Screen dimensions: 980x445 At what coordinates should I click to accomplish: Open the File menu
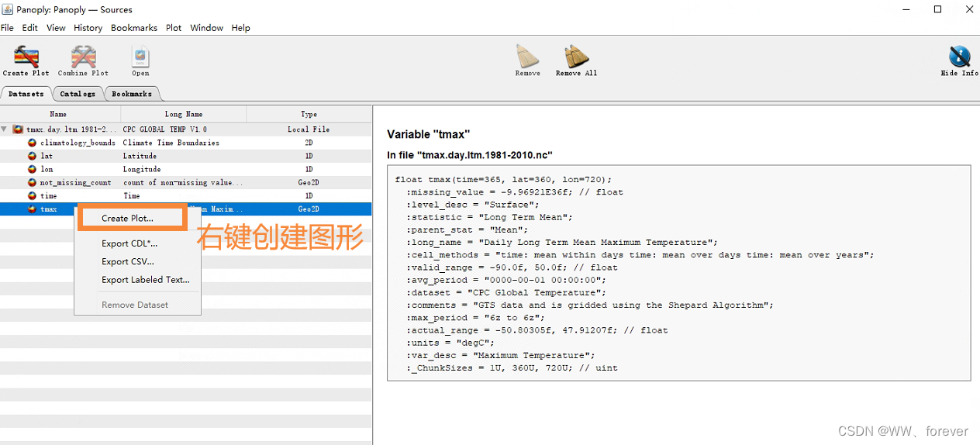(x=7, y=28)
